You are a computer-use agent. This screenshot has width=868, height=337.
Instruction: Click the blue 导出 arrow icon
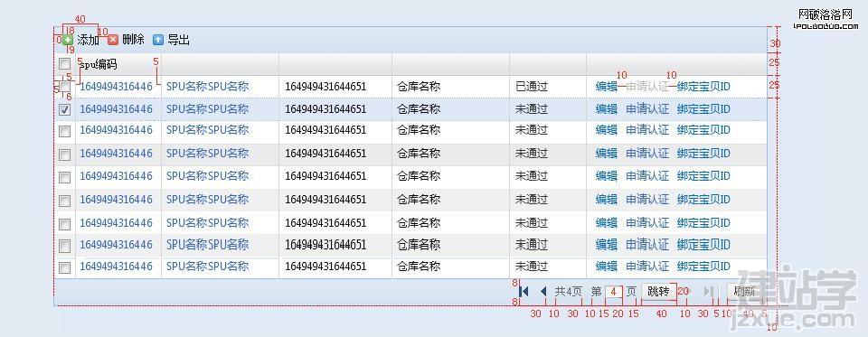(158, 40)
